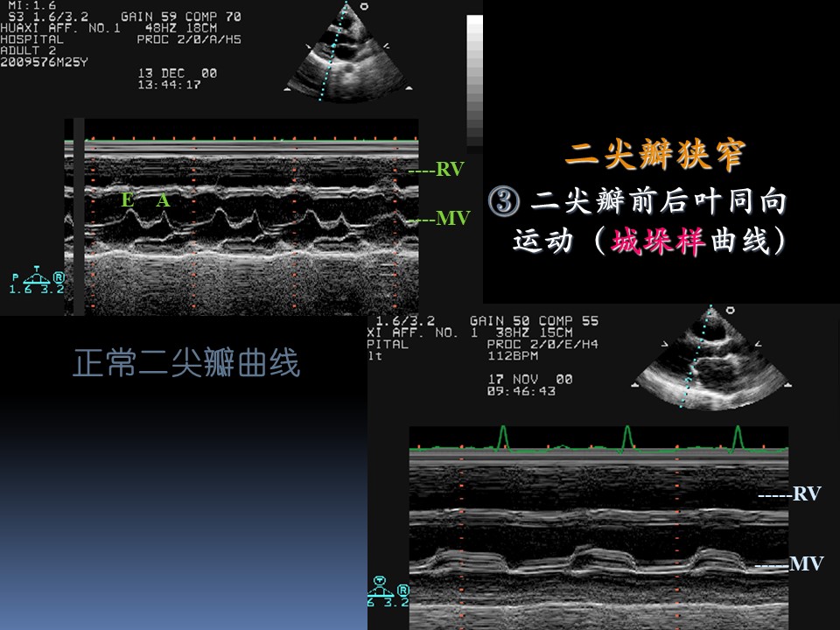The image size is (840, 630).
Task: Click the green MV label
Action: tap(453, 218)
